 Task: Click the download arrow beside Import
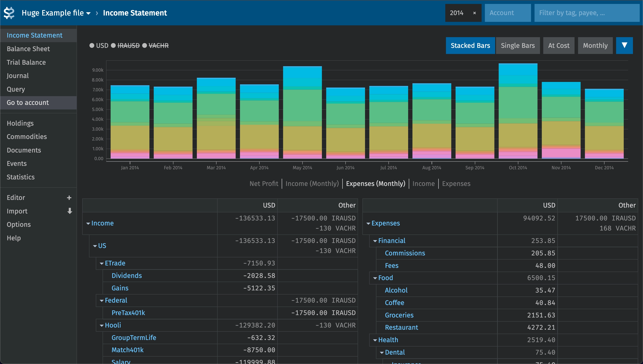pos(70,211)
